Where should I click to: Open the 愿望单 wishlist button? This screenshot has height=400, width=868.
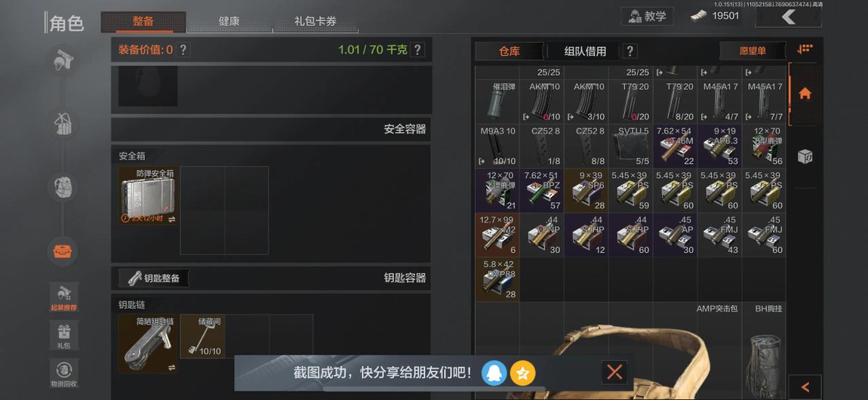click(753, 51)
